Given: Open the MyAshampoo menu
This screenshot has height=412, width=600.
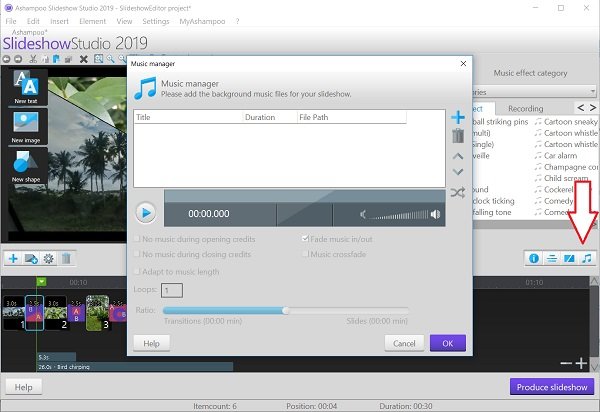Looking at the screenshot, I should 202,21.
